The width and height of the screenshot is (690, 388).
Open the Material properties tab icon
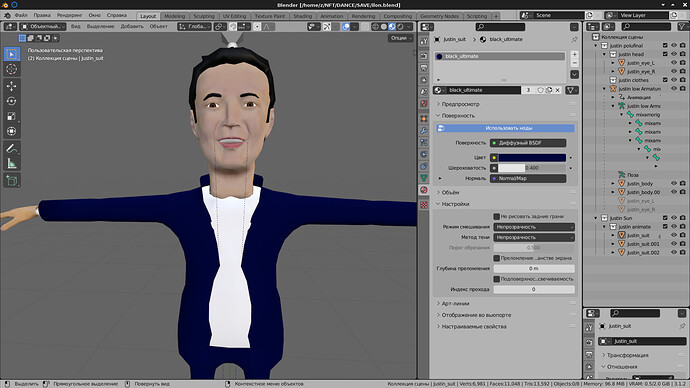424,190
